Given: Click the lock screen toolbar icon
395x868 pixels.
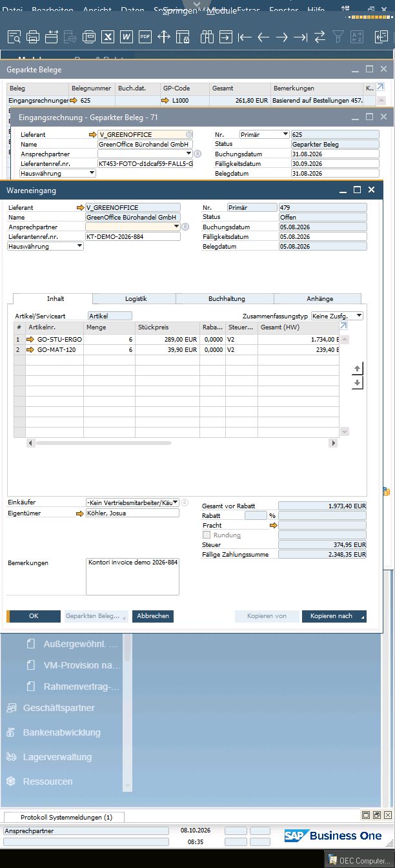Looking at the screenshot, I should click(x=183, y=37).
